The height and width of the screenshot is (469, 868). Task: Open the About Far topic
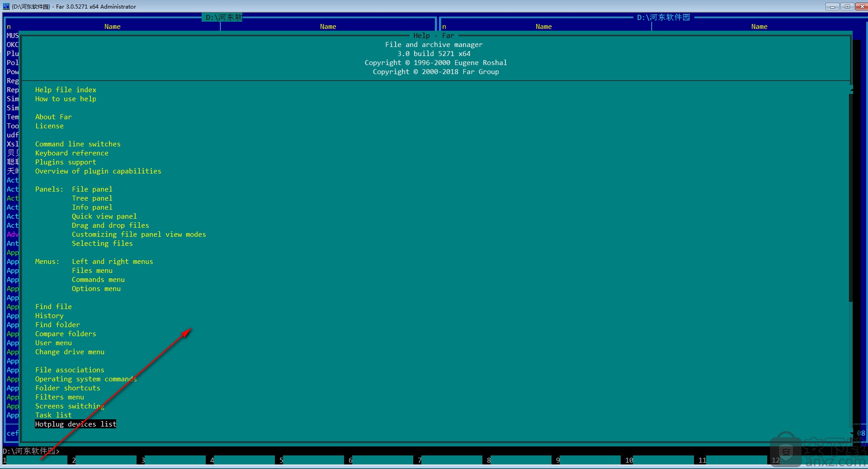pos(53,117)
